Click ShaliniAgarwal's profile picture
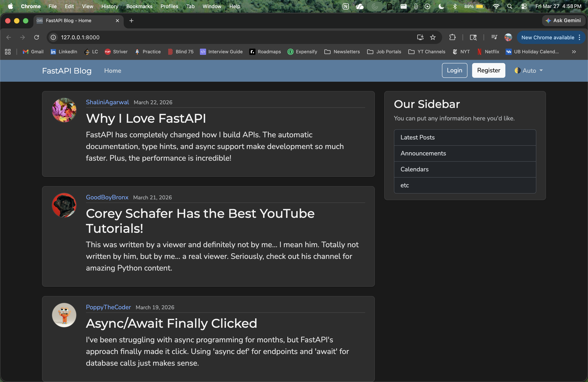 coord(64,110)
